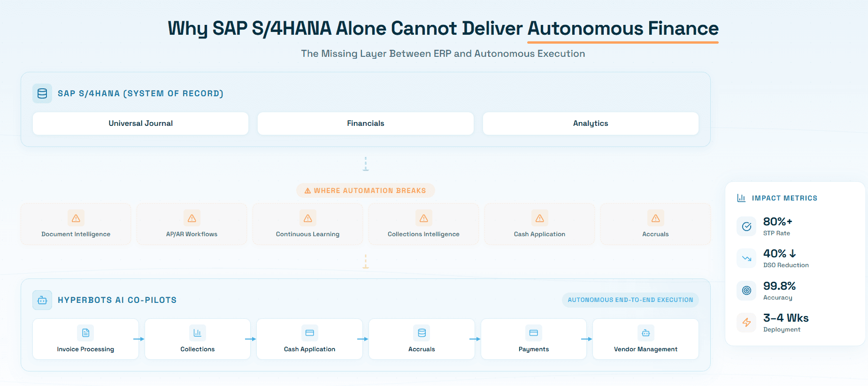Click the Invoice Processing label

pos(85,349)
